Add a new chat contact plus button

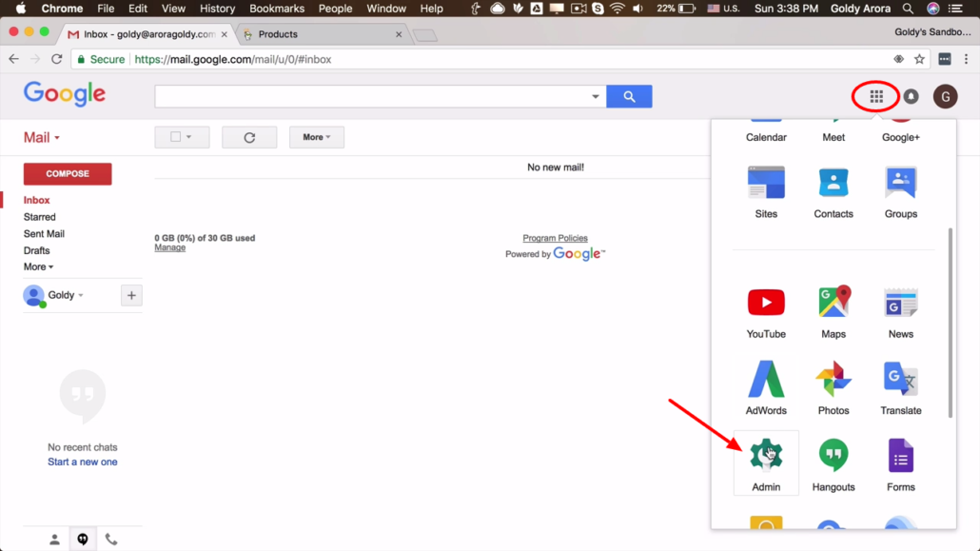coord(131,295)
